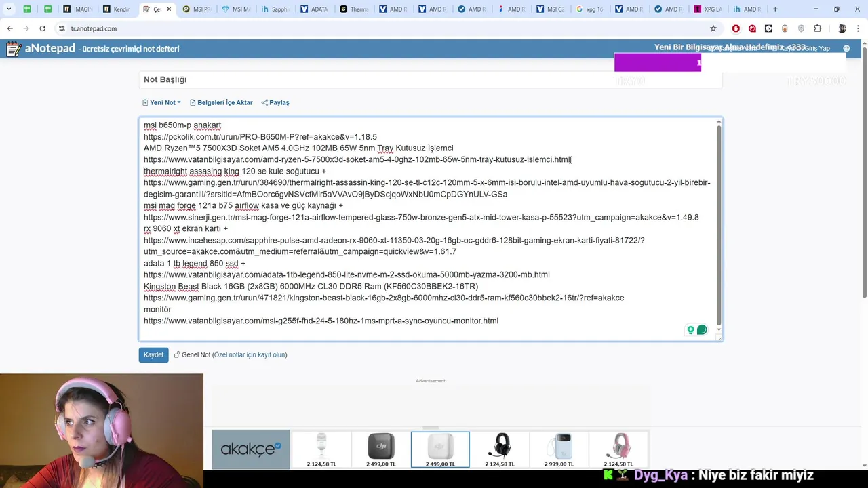Screen dimensions: 868x488
Task: Open the Chrome profile avatar
Action: pyautogui.click(x=842, y=28)
